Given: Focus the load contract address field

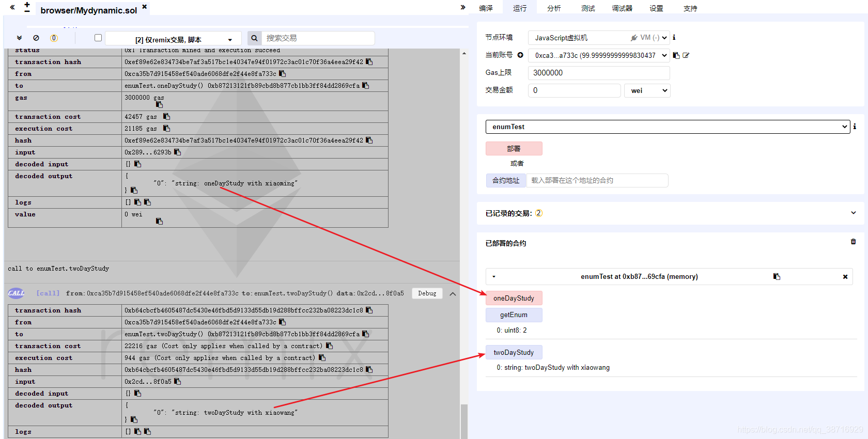Looking at the screenshot, I should tap(597, 180).
